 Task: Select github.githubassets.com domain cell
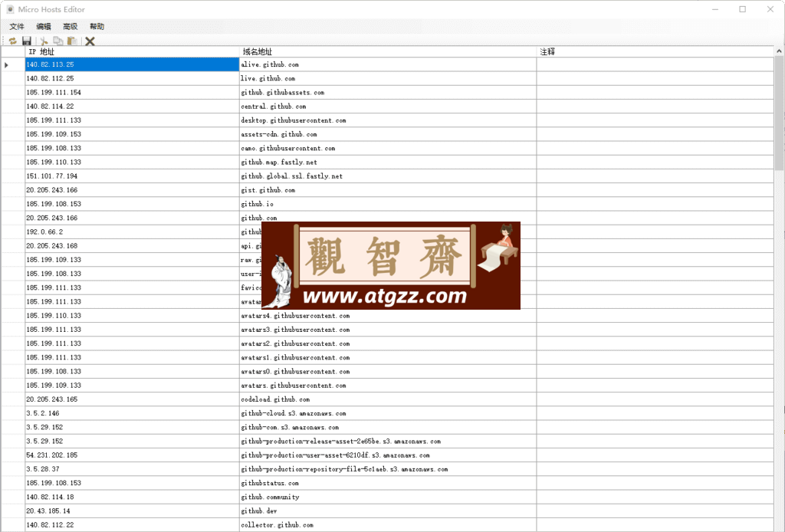(x=388, y=93)
